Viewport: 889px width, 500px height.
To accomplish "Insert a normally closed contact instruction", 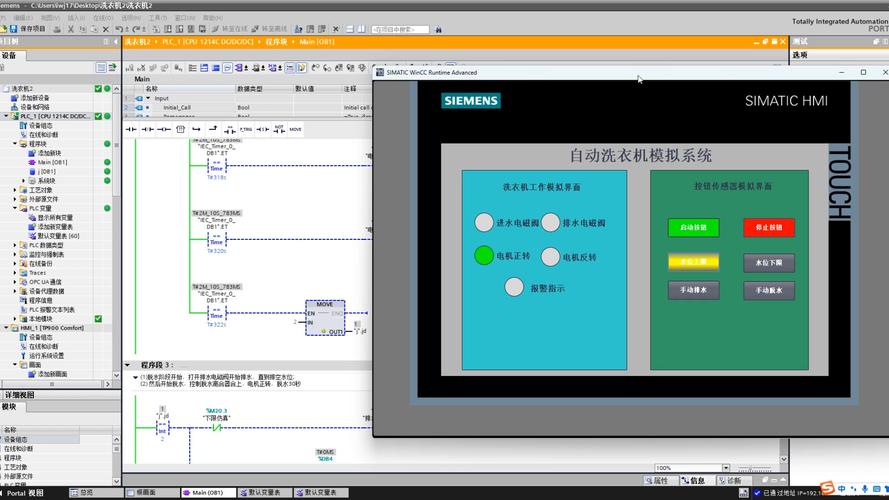I will 148,129.
